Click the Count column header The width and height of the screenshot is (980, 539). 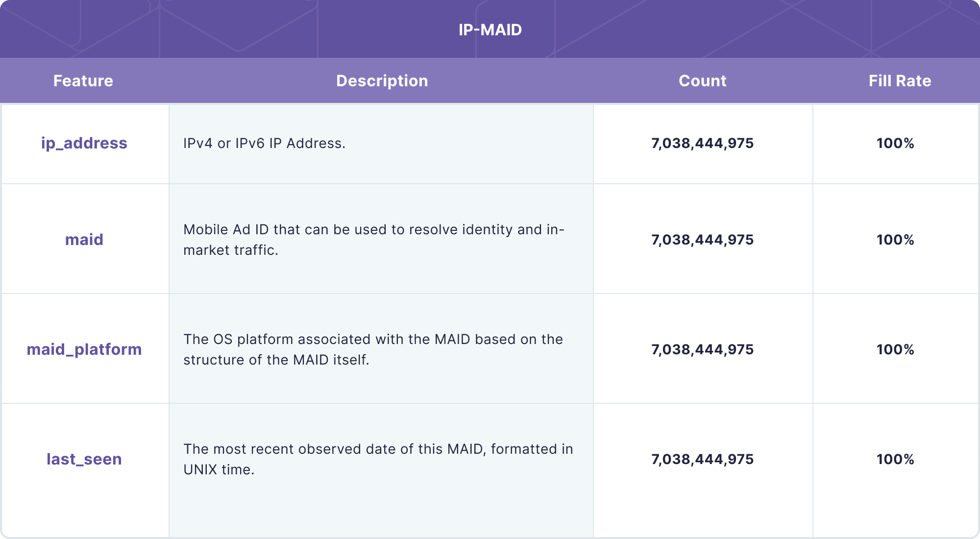(x=703, y=80)
